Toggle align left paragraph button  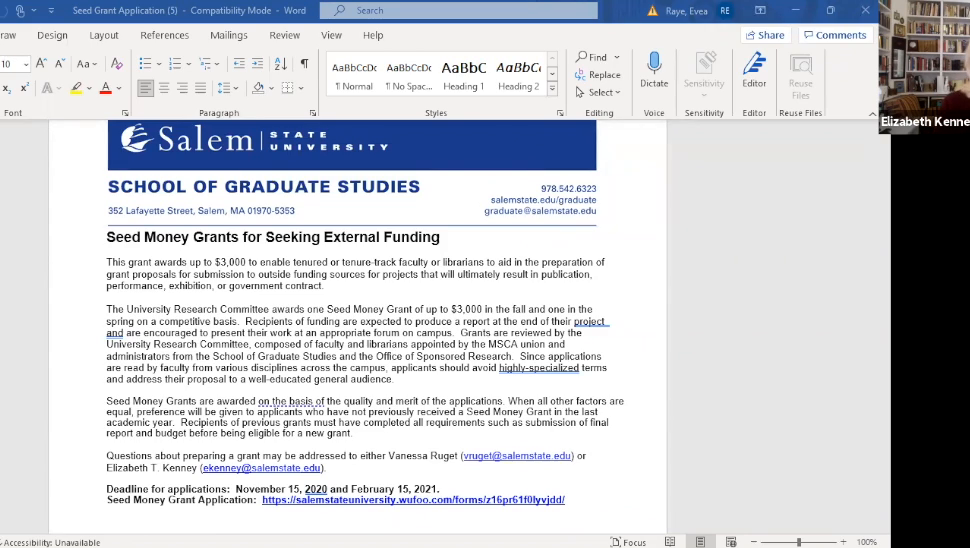tap(145, 88)
